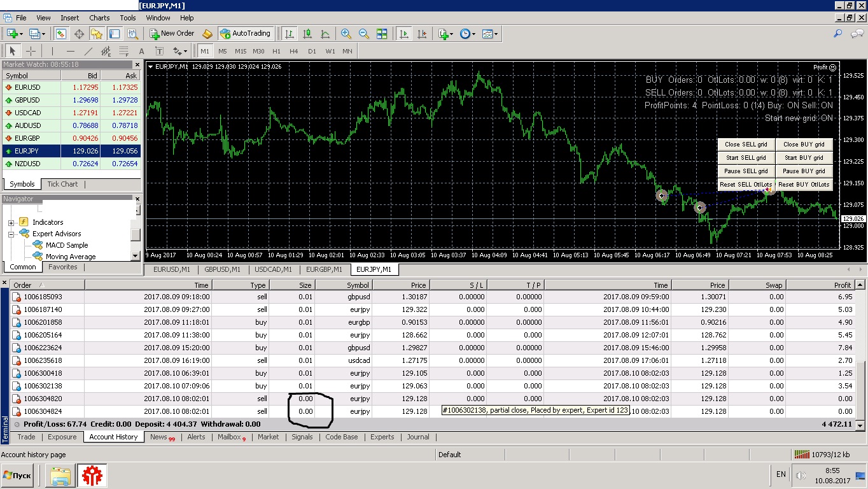The height and width of the screenshot is (489, 868).
Task: Open the New Chart dropdown arrow
Action: (x=22, y=34)
